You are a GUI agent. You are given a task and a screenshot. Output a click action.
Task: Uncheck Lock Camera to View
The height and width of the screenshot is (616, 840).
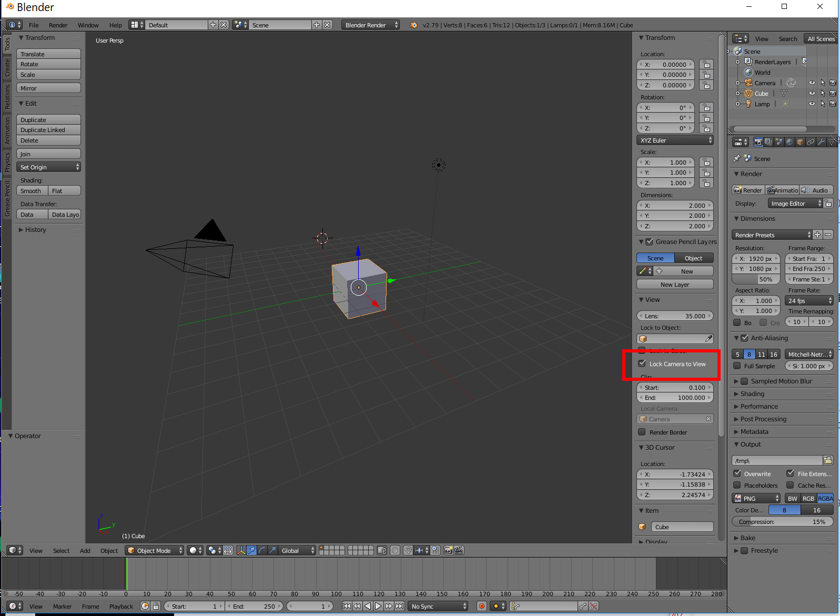(642, 363)
